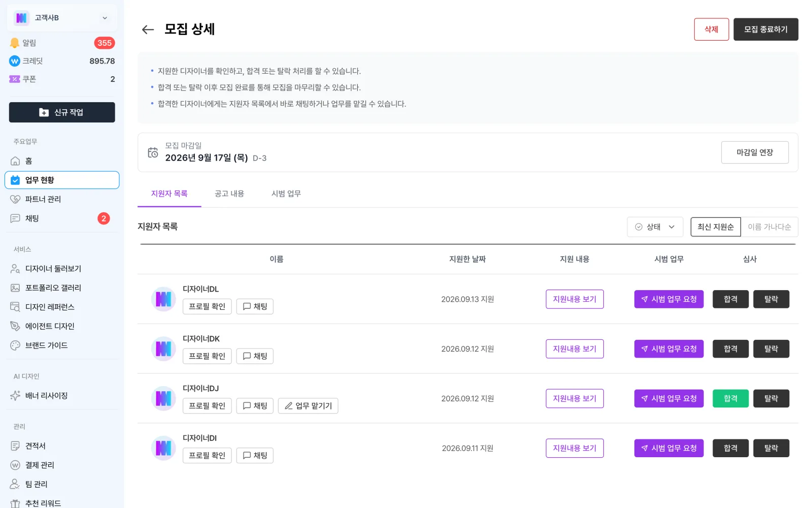The image size is (812, 508).
Task: Click 디자이너DL avatar thumbnail
Action: coord(163,299)
